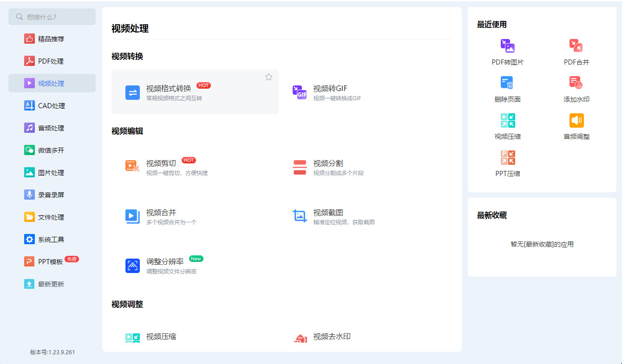
Task: Browse PPT模板 free templates
Action: [x=52, y=261]
